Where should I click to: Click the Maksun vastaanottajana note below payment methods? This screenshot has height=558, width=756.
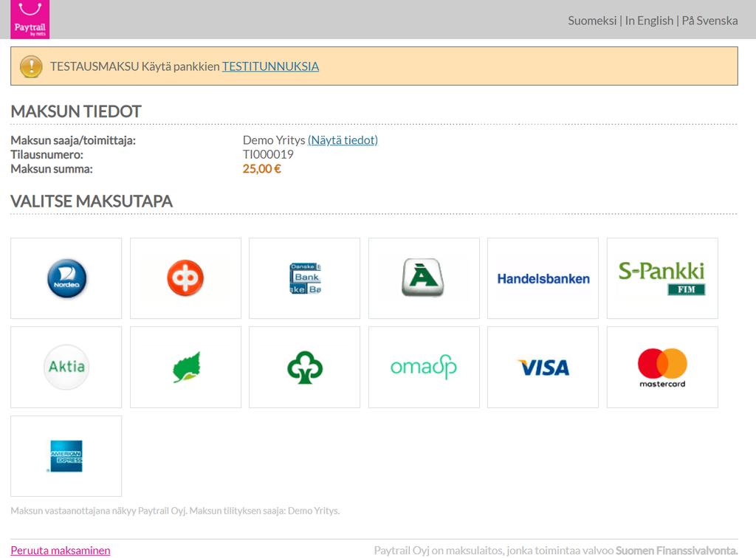[x=175, y=511]
